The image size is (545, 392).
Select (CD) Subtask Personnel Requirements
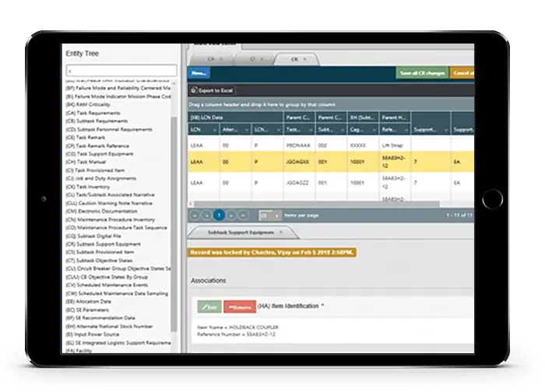(x=109, y=129)
